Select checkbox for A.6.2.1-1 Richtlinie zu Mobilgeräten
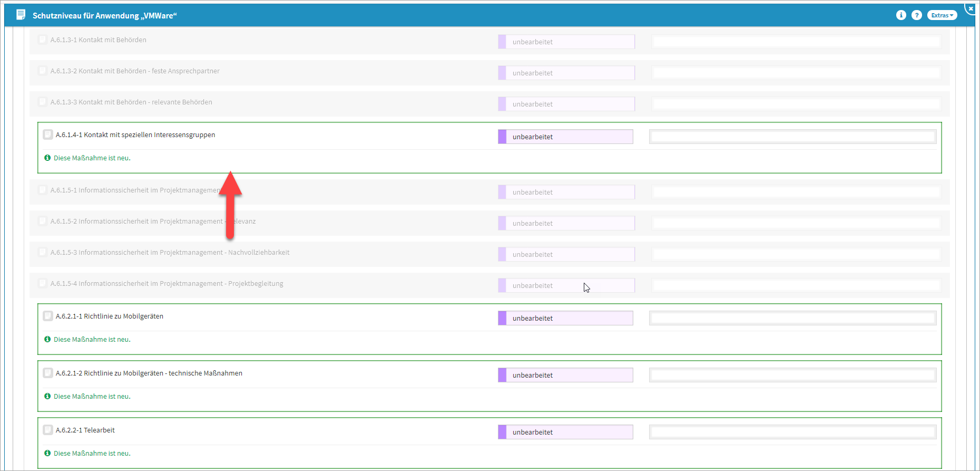980x471 pixels. click(x=48, y=316)
